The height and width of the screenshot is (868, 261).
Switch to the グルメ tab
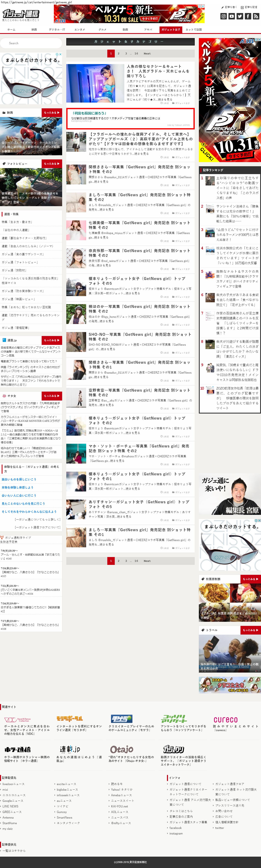click(102, 30)
